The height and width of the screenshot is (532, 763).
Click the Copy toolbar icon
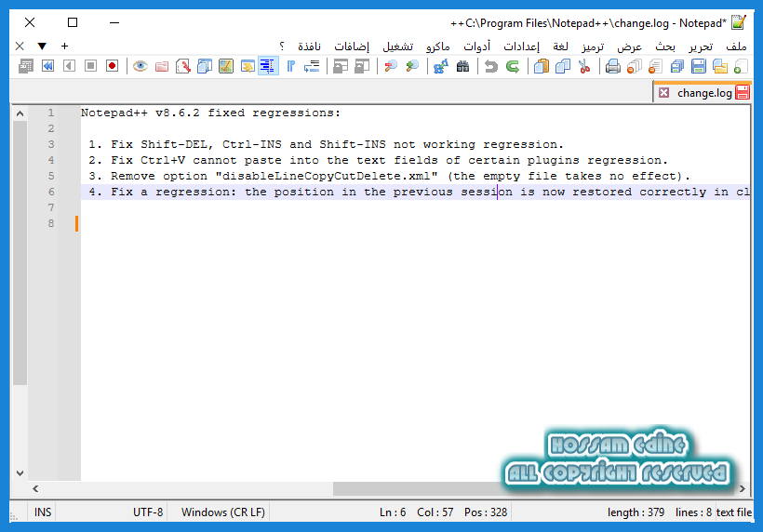tap(563, 66)
